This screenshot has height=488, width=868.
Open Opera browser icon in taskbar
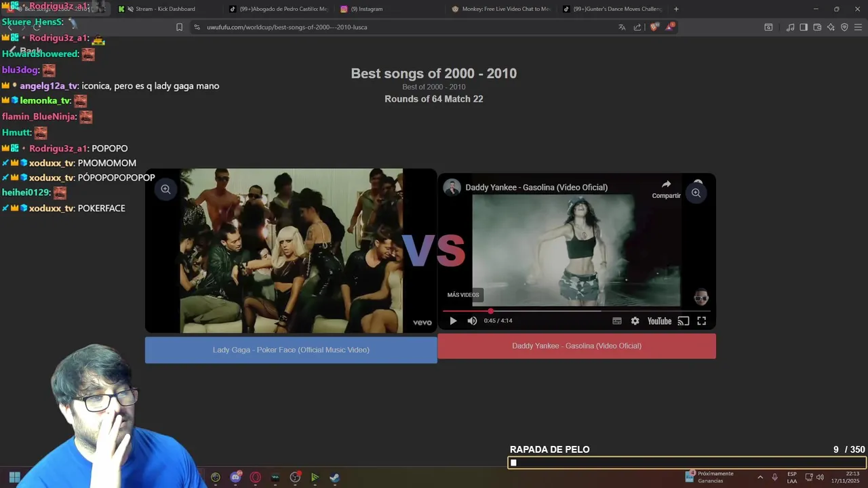click(x=256, y=477)
